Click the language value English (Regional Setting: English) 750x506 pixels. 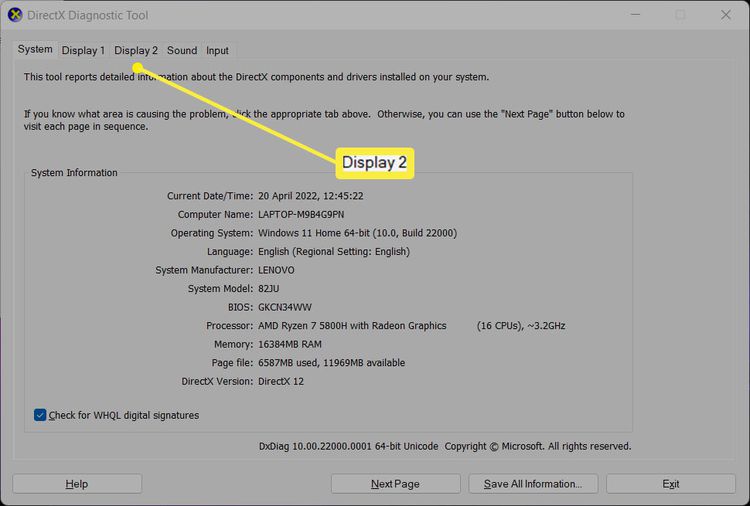pos(334,252)
